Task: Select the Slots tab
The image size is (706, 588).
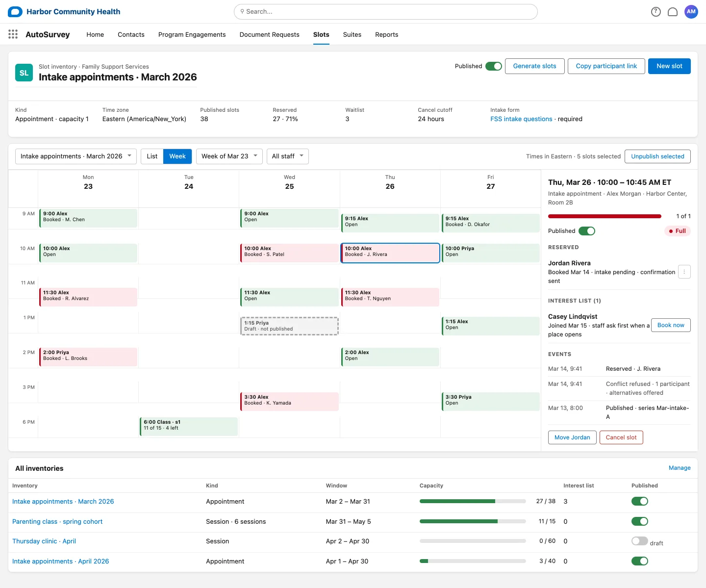Action: pyautogui.click(x=321, y=35)
